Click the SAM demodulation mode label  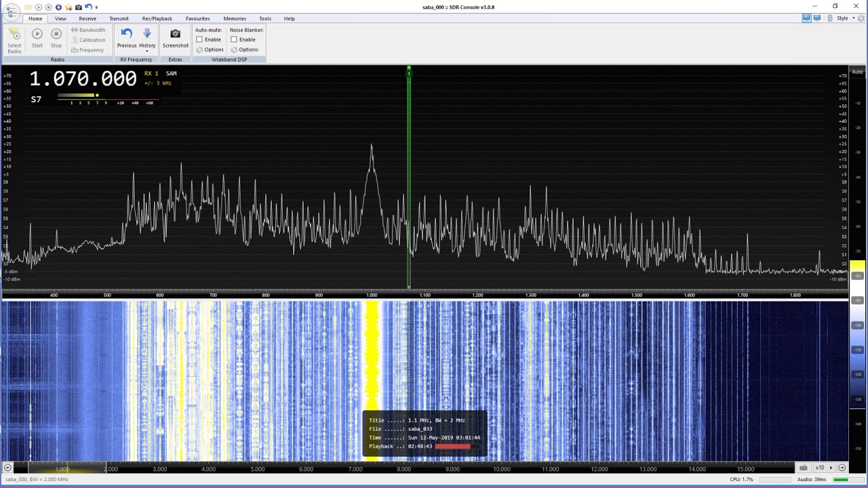tap(171, 73)
